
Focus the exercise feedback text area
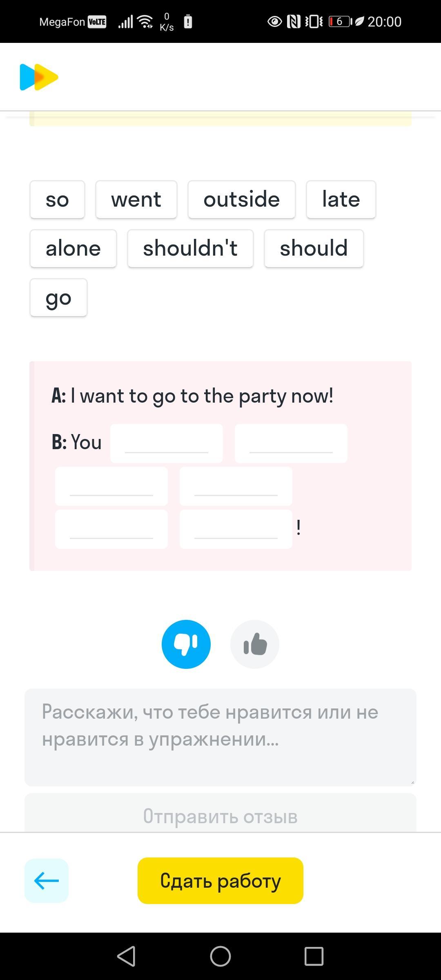pos(220,737)
